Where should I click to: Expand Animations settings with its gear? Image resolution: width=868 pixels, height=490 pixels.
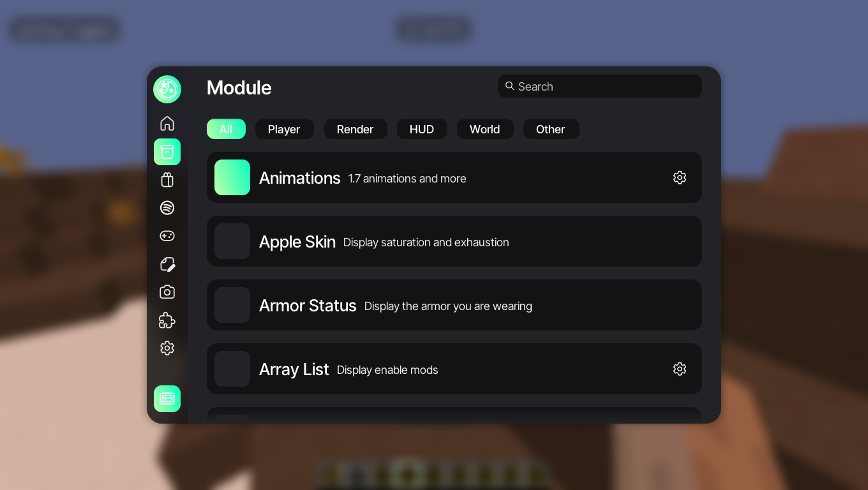680,177
